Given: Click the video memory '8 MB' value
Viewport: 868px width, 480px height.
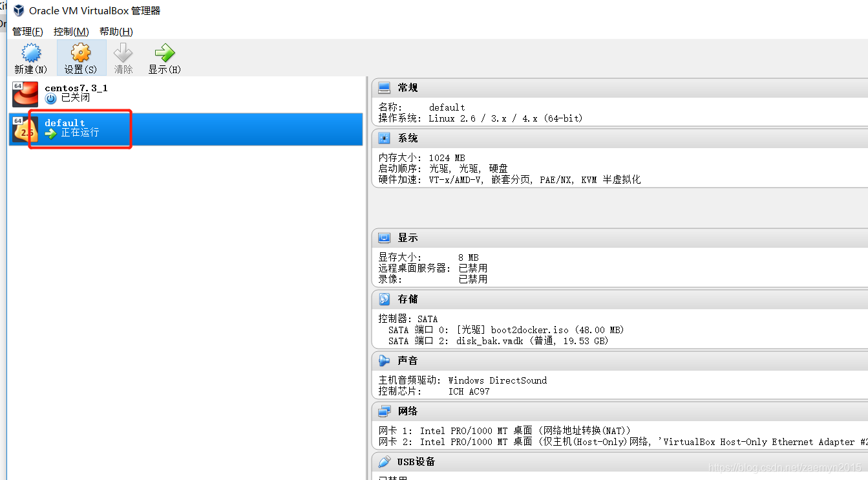Looking at the screenshot, I should pos(468,257).
